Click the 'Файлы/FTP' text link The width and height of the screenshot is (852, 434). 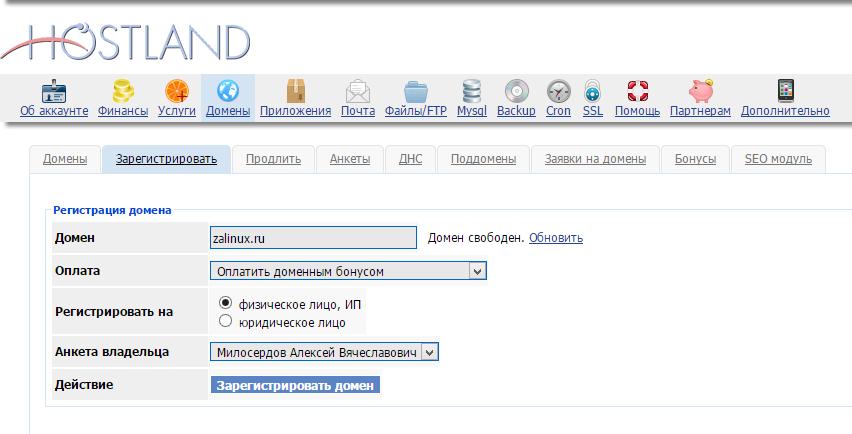tap(416, 111)
